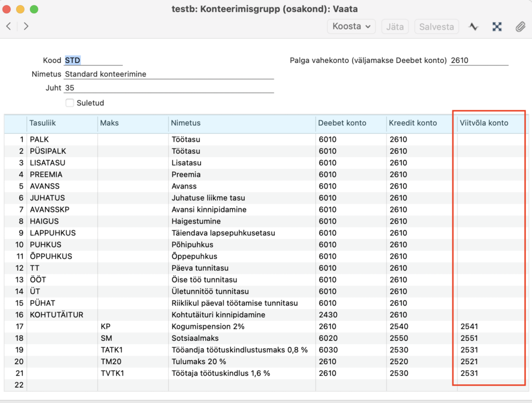The image size is (532, 403).
Task: Click the Kood field containing STD
Action: coord(93,60)
